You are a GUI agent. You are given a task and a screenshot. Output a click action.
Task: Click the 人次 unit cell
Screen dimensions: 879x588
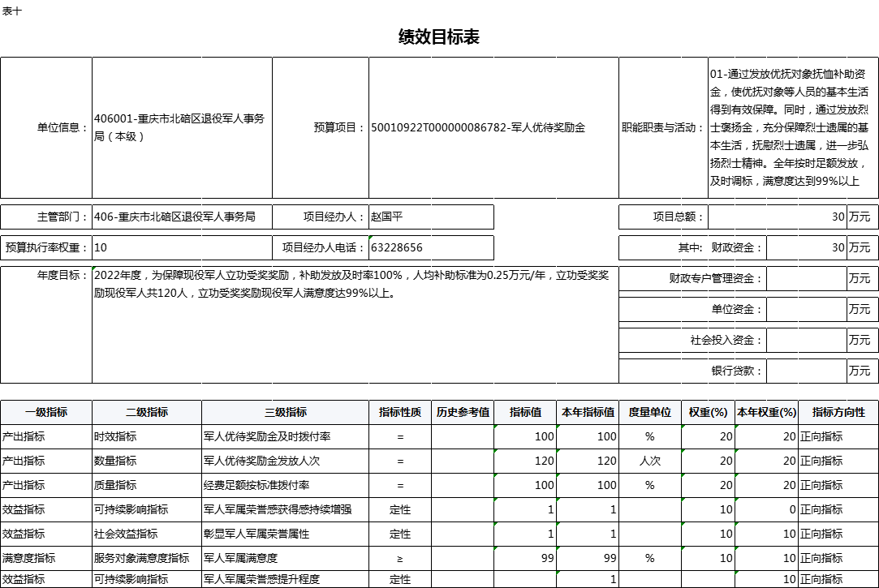tap(650, 461)
